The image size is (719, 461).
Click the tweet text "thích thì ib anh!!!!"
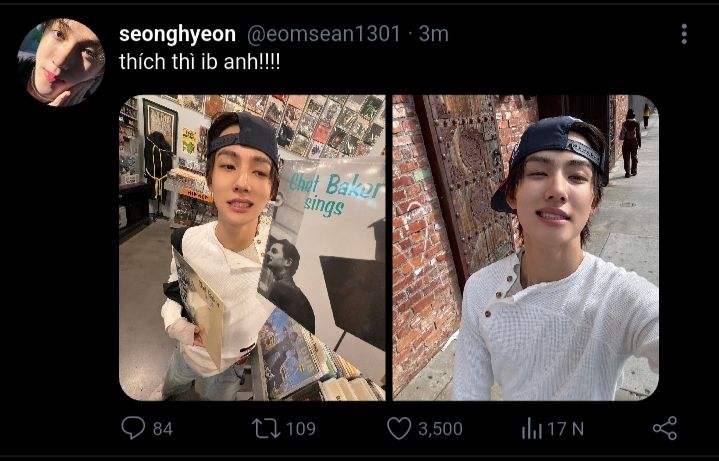pyautogui.click(x=200, y=61)
